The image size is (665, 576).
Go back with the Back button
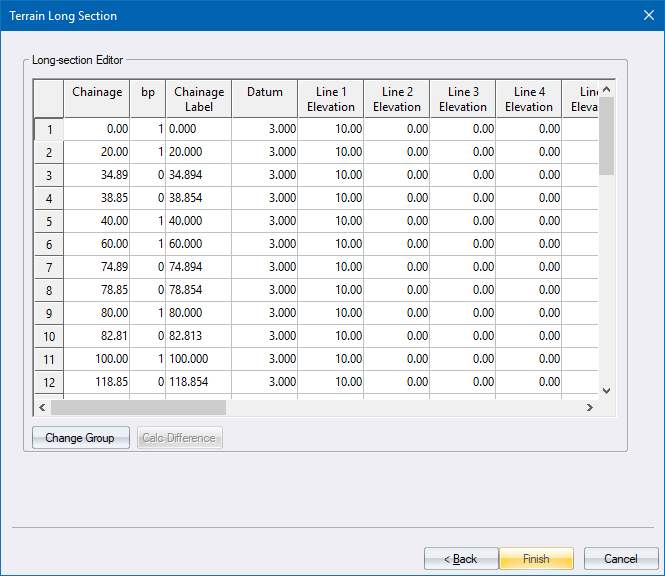(x=461, y=558)
